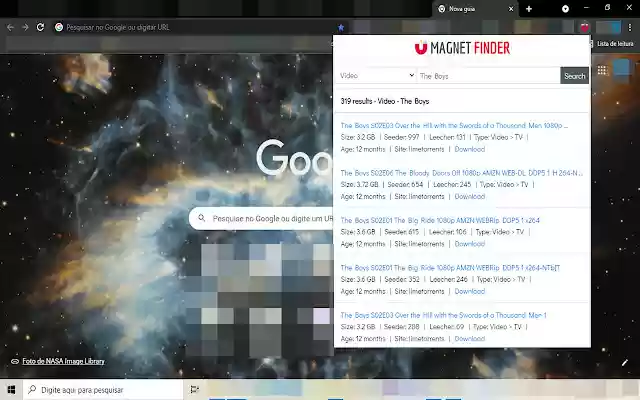Open The Boys S02E01 x264-NTb[T result

click(x=450, y=267)
